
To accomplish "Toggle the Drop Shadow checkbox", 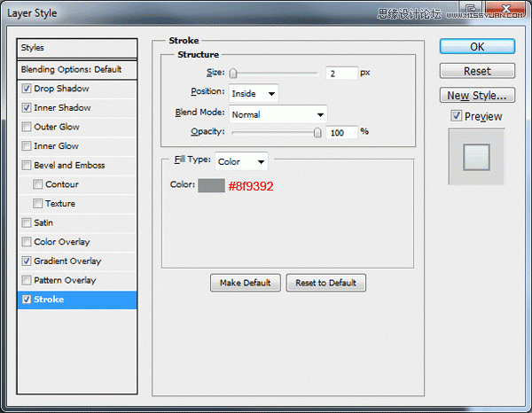I will click(x=27, y=89).
